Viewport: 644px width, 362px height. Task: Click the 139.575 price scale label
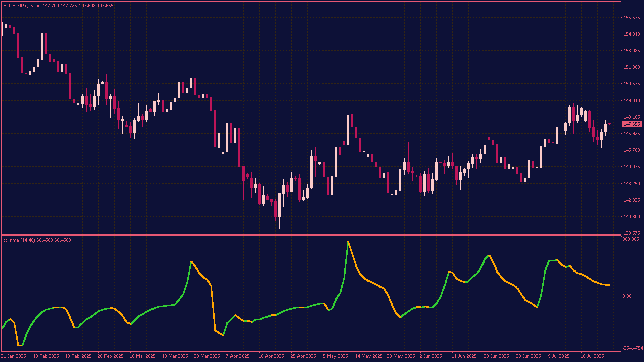[631, 233]
